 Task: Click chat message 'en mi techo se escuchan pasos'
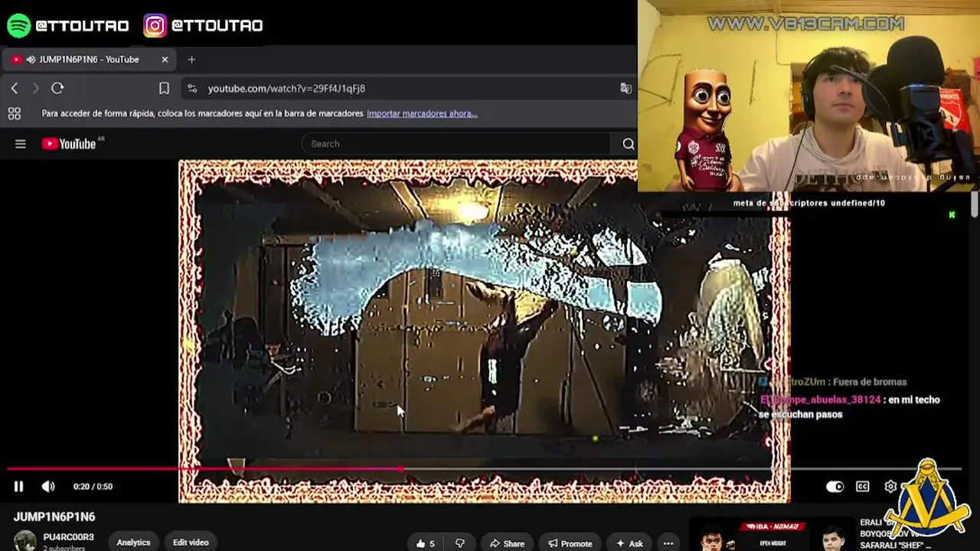850,407
